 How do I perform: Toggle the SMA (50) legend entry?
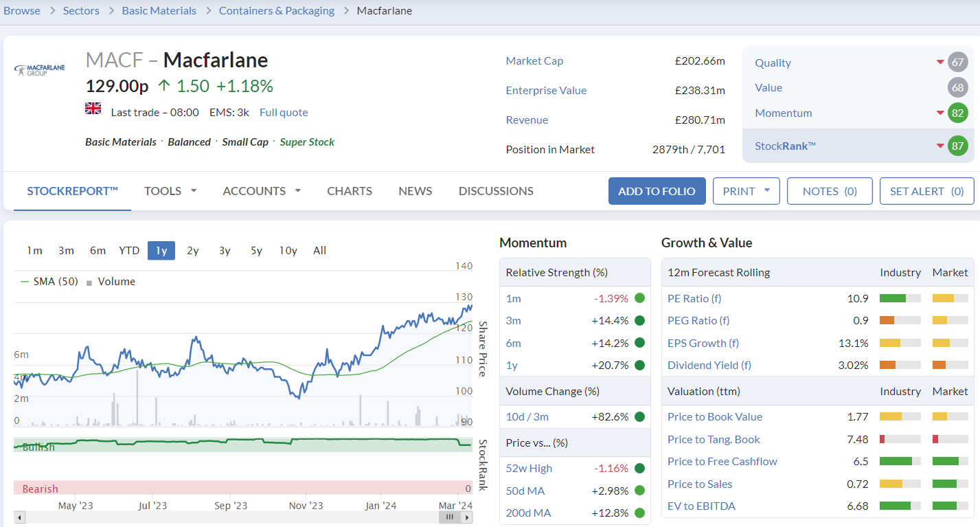[50, 282]
